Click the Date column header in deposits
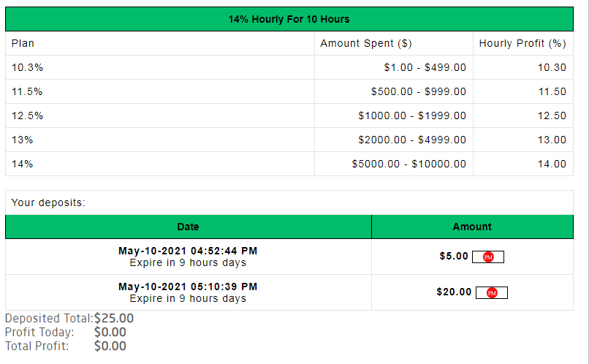This screenshot has width=589, height=364. (x=188, y=227)
